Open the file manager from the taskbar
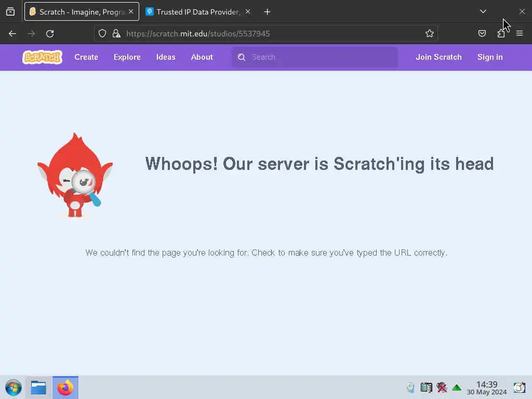The width and height of the screenshot is (532, 399). 38,388
